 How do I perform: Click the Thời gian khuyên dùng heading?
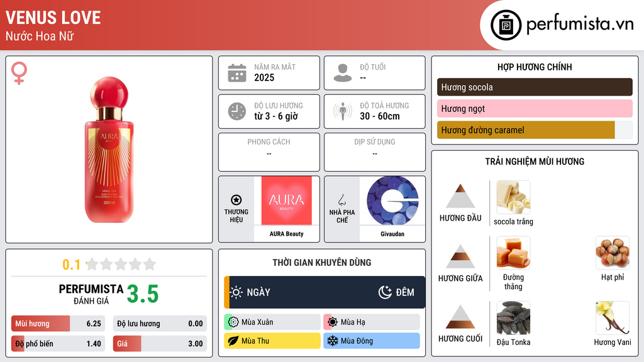(322, 262)
